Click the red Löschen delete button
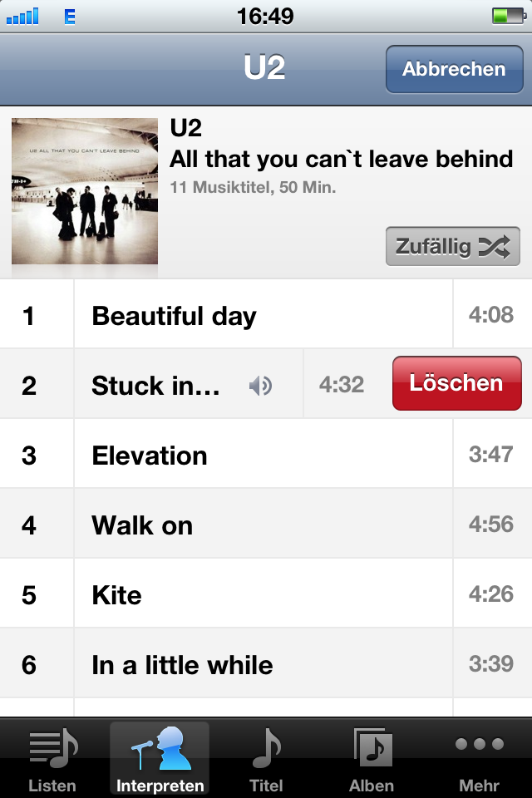The image size is (532, 798). [456, 383]
